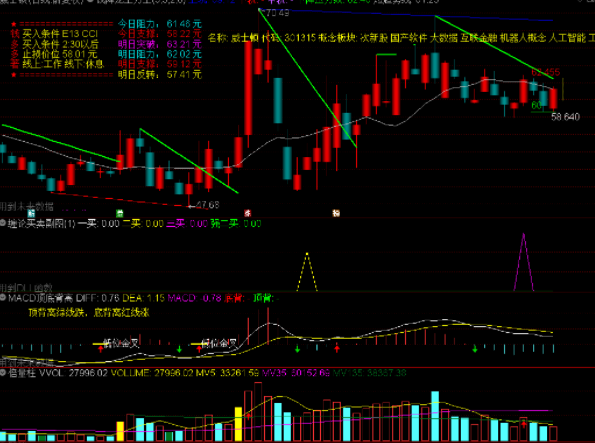The height and width of the screenshot is (443, 595).
Task: Click the MACD -0.78 value
Action: pos(194,298)
